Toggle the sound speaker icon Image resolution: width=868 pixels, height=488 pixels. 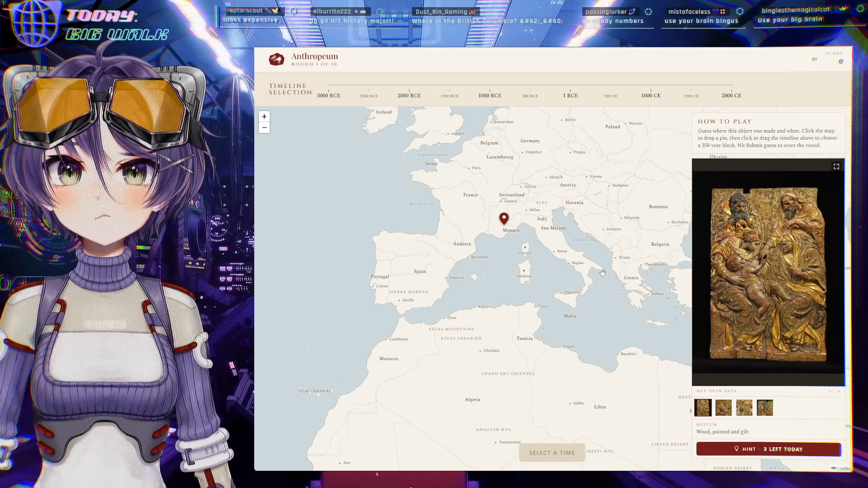click(x=814, y=59)
